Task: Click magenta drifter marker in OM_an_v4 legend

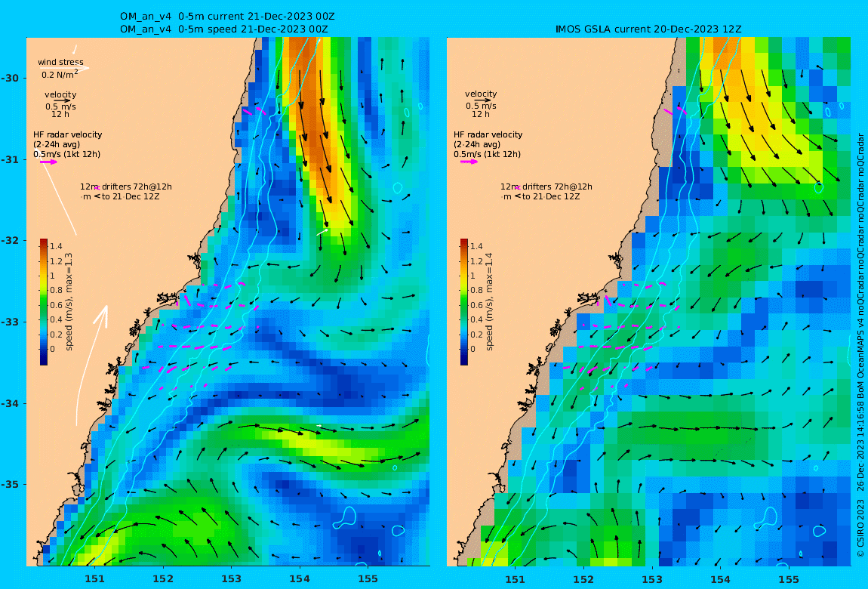Action: point(97,188)
